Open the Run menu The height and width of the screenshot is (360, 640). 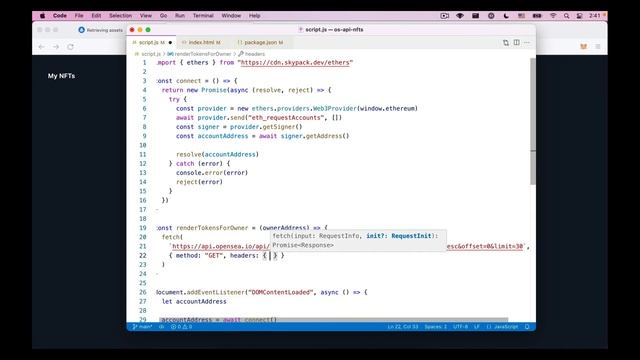coord(180,16)
